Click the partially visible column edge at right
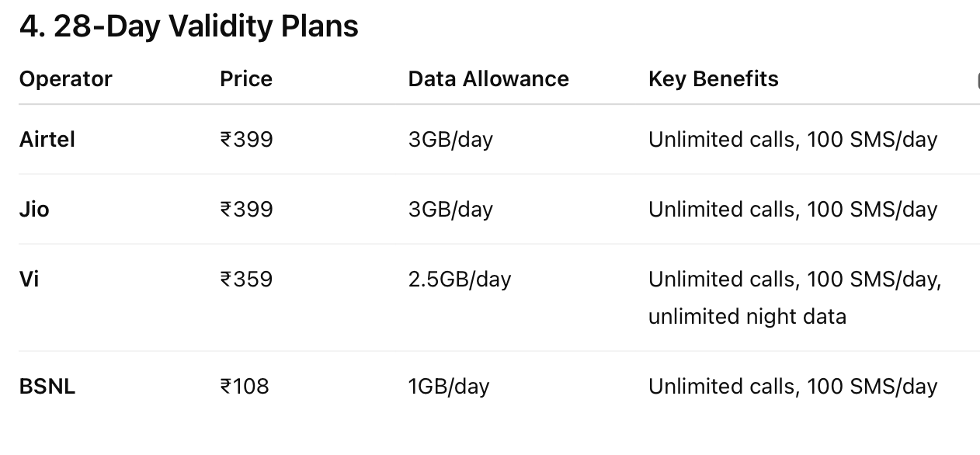The height and width of the screenshot is (455, 980). pos(978,81)
